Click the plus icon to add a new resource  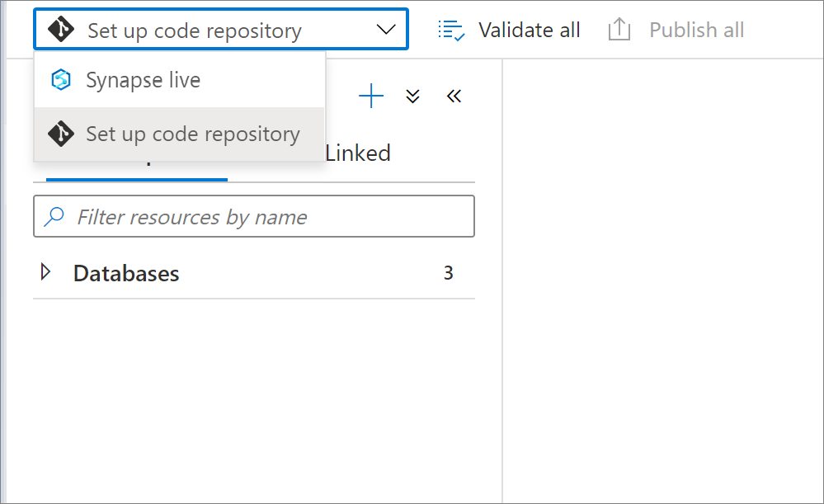coord(370,96)
